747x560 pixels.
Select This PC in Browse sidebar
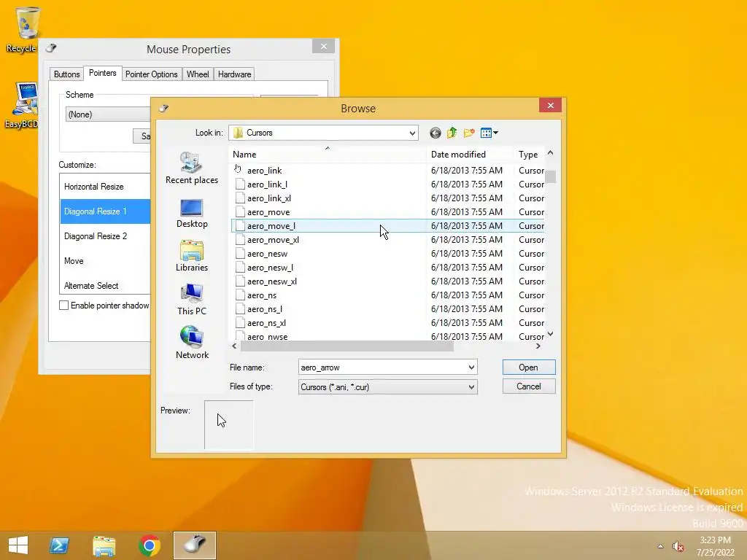192,300
